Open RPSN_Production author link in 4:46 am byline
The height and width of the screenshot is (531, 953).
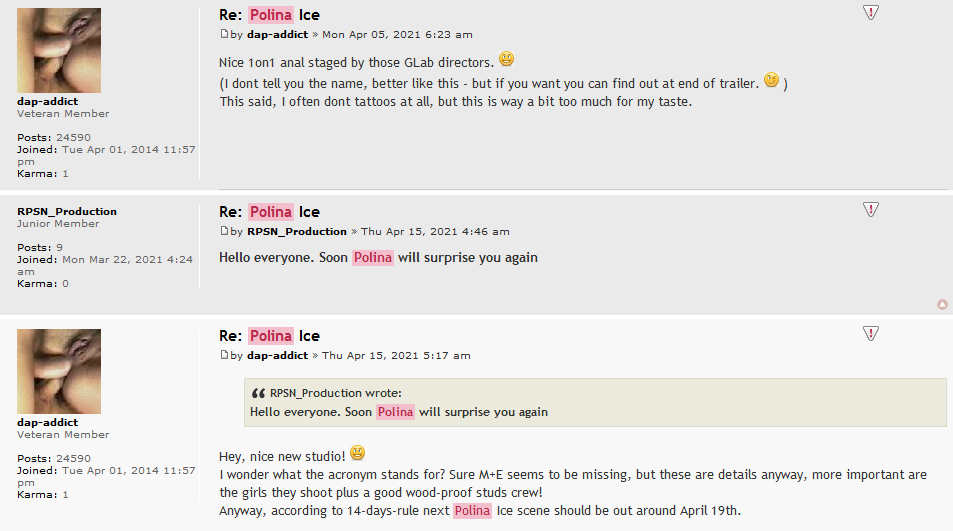(x=296, y=232)
